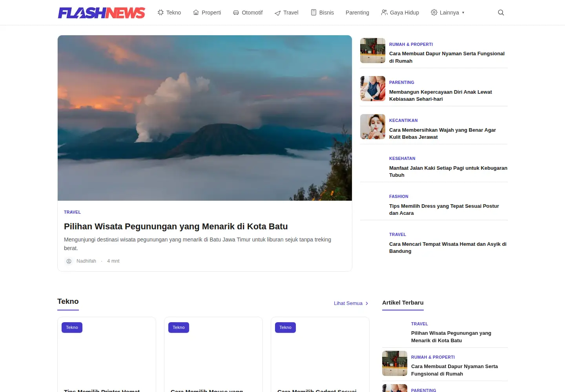Click the Otomotif car icon
This screenshot has width=565, height=392.
[x=236, y=13]
